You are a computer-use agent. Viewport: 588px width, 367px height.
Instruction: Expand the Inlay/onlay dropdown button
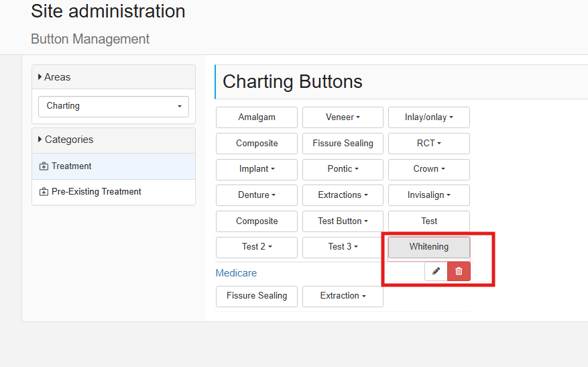(429, 117)
